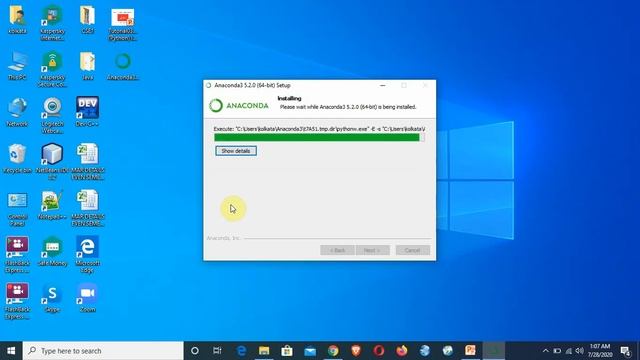Viewport: 640px width, 360px height.
Task: Select the NetBeans IDE shortcut
Action: coord(52,162)
